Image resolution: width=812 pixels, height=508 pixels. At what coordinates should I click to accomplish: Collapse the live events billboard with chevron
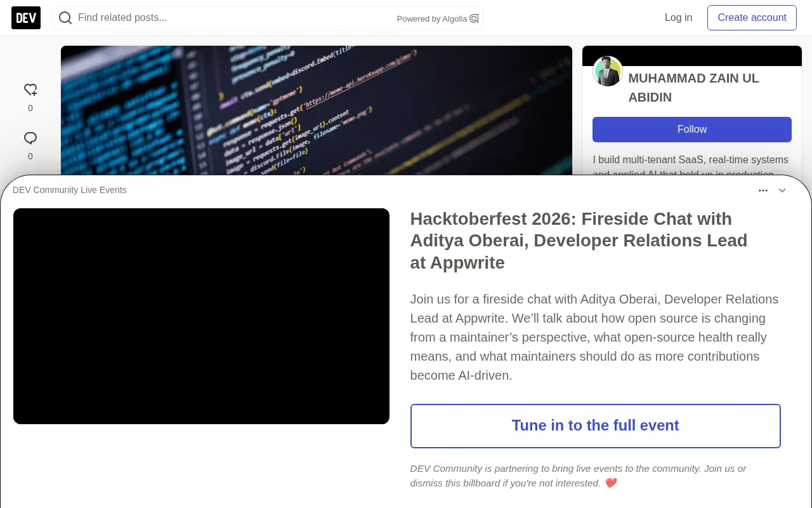tap(782, 190)
